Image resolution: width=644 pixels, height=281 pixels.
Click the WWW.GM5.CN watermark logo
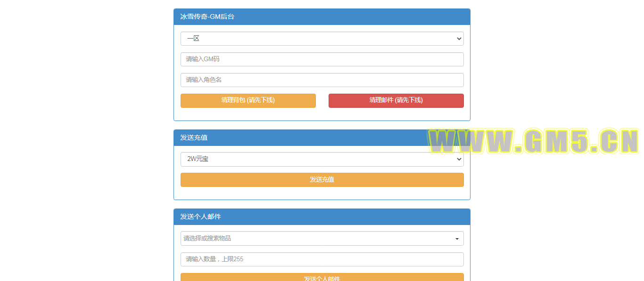pos(533,142)
